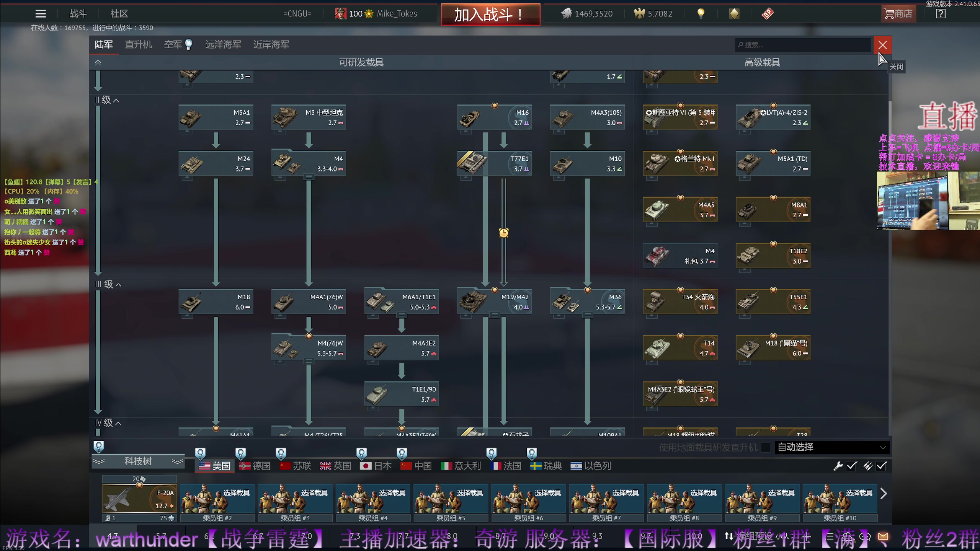Click the F-20A aircraft crew slot

pos(139,499)
